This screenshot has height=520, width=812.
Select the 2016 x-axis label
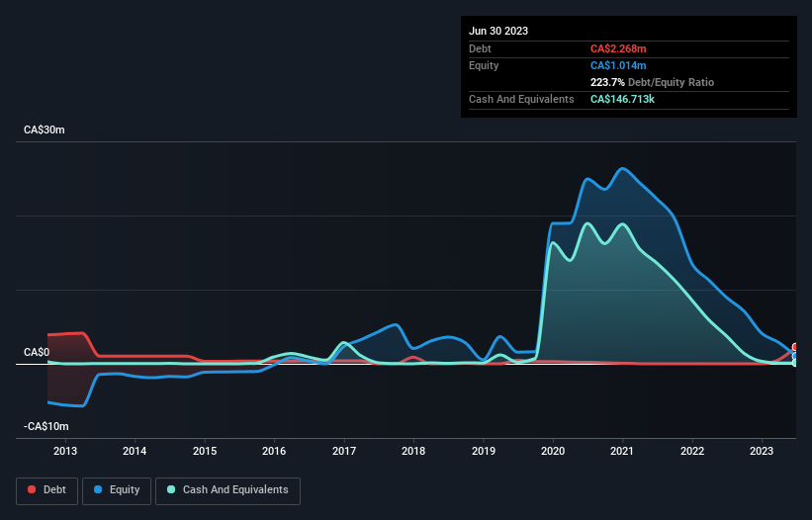tap(274, 451)
